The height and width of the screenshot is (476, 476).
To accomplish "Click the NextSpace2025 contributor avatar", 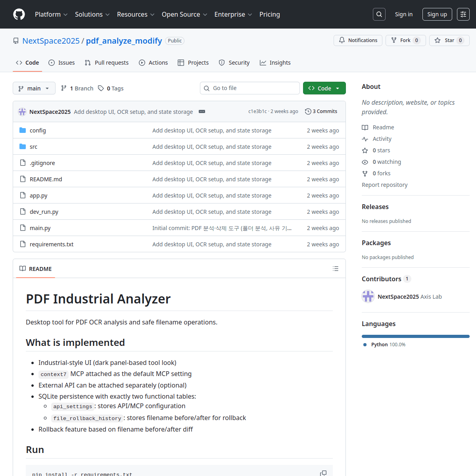I will click(368, 296).
